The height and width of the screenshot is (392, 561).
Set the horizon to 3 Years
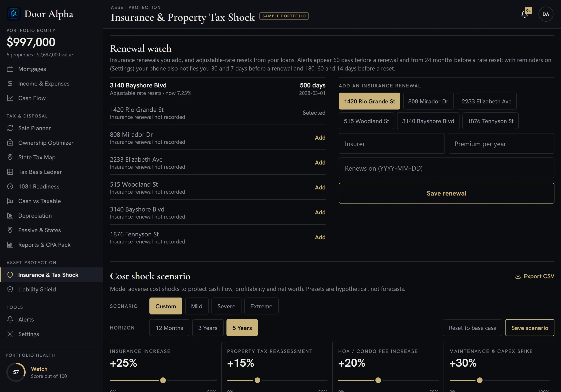click(208, 328)
